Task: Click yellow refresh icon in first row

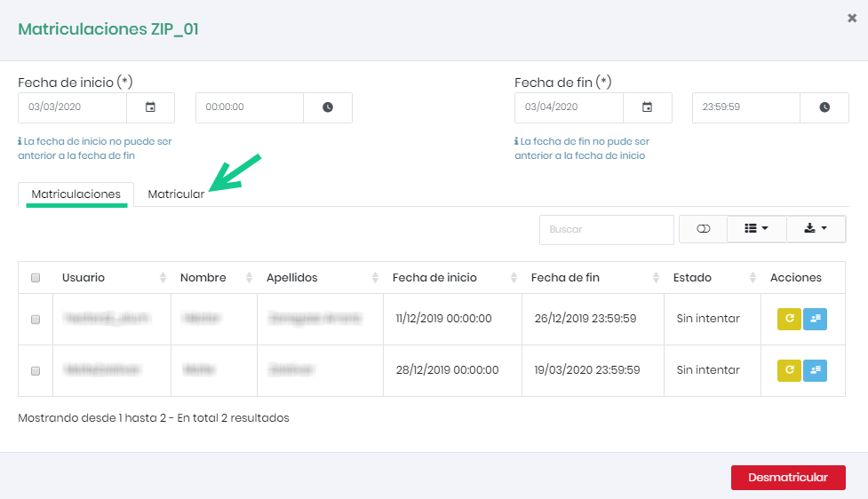Action: [789, 319]
